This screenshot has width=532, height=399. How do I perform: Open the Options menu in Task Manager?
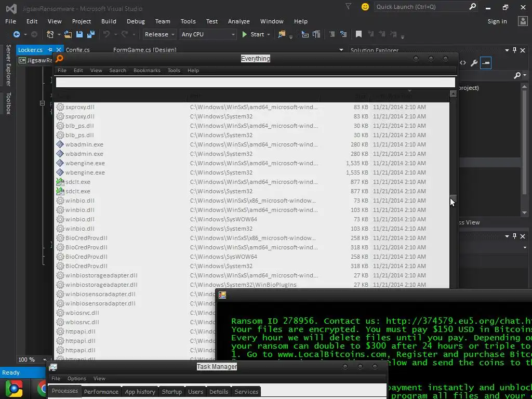tap(77, 378)
